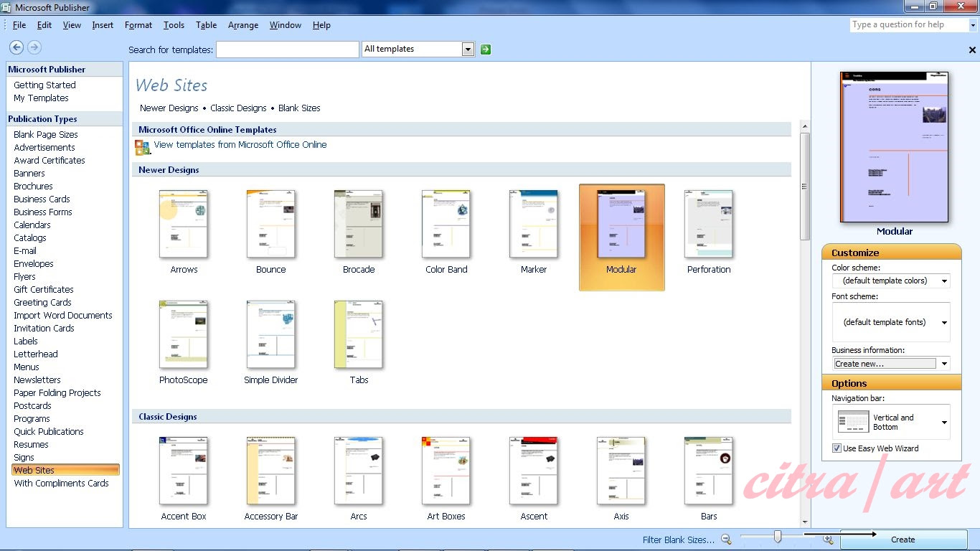Click the Search for templates field
This screenshot has height=551, width=980.
click(x=288, y=50)
